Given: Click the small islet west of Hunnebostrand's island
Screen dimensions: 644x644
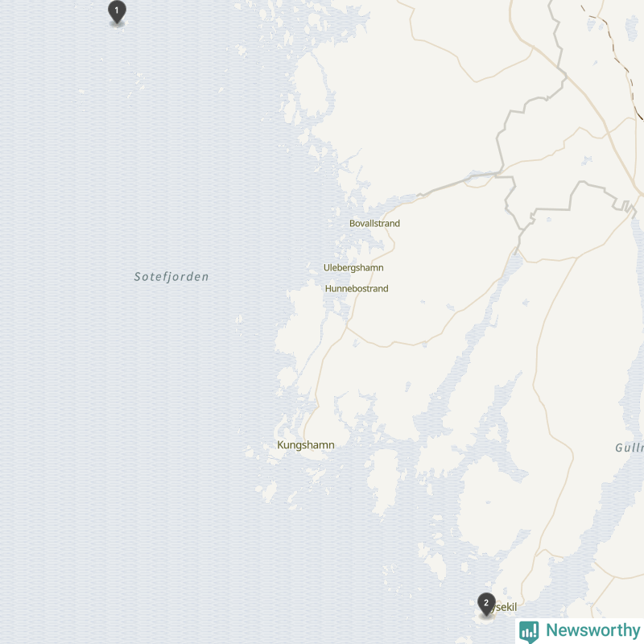Looking at the screenshot, I should click(x=238, y=319).
